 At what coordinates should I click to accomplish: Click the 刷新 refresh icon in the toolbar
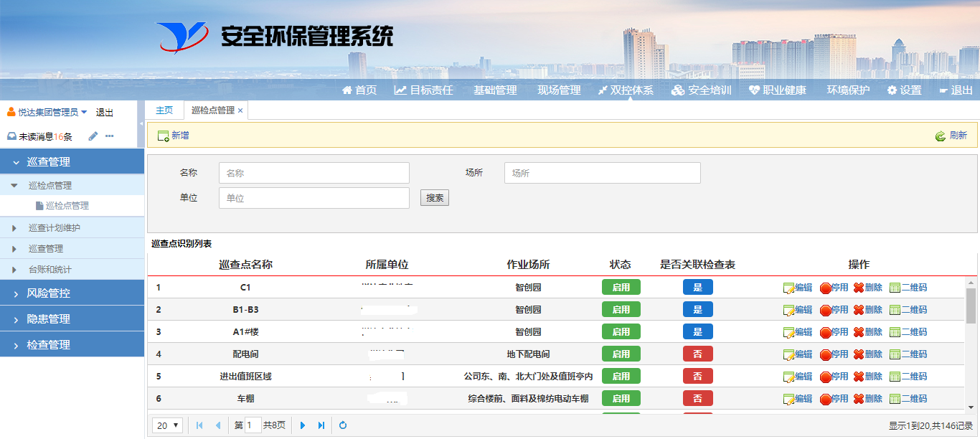coord(940,136)
